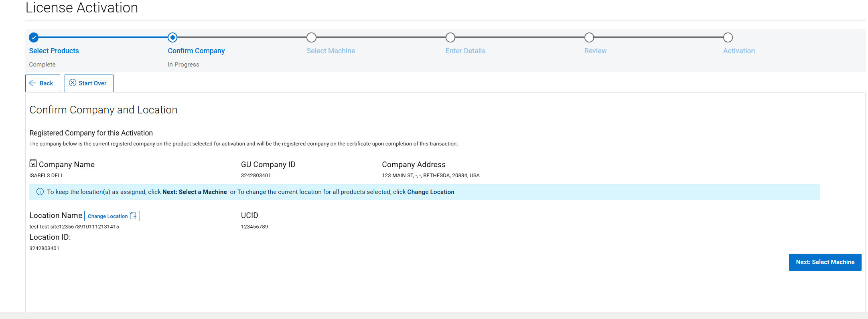This screenshot has height=319, width=868.
Task: Click the exit icon inside Change Location
Action: click(133, 216)
